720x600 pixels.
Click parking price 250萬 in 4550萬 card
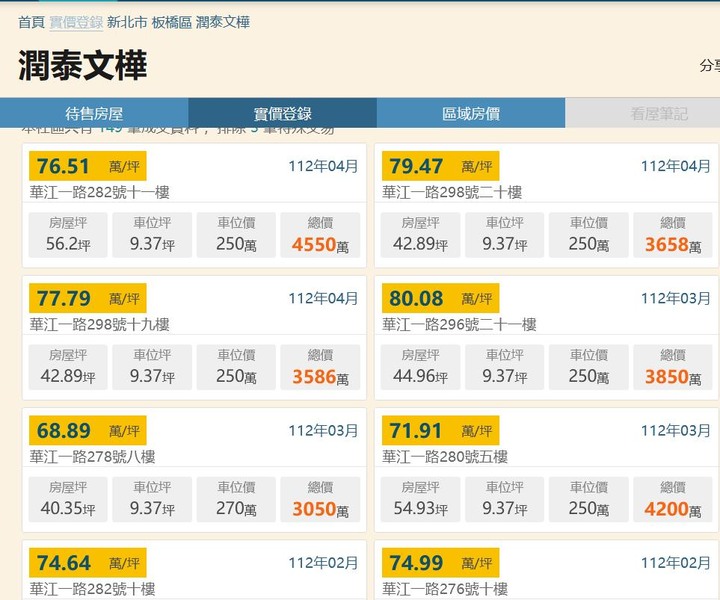(x=236, y=244)
